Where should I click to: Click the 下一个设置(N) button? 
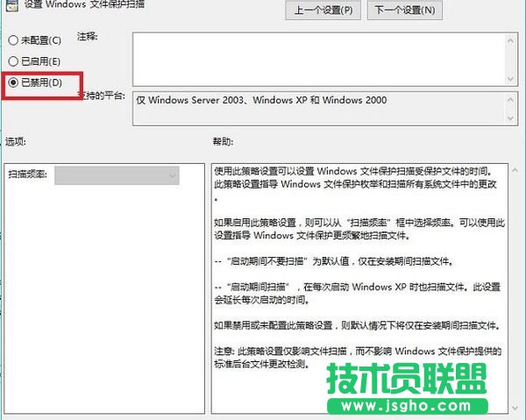[405, 10]
